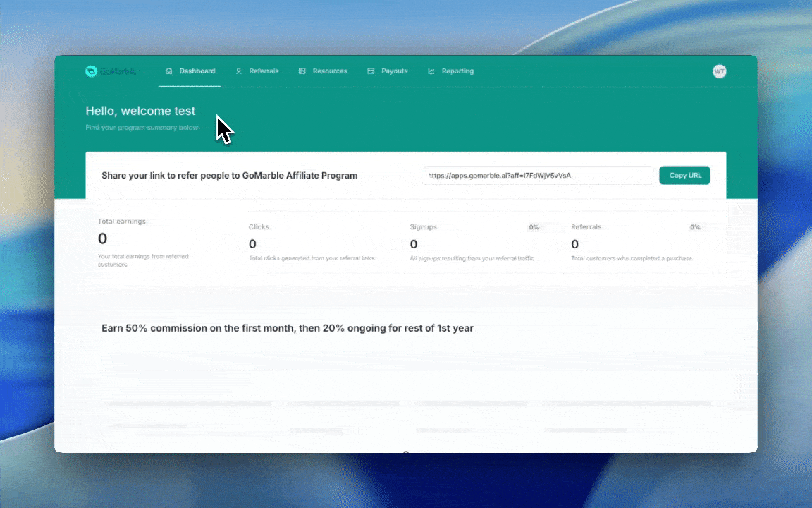Viewport: 812px width, 508px height.
Task: Click the Copy URL button
Action: click(x=684, y=175)
